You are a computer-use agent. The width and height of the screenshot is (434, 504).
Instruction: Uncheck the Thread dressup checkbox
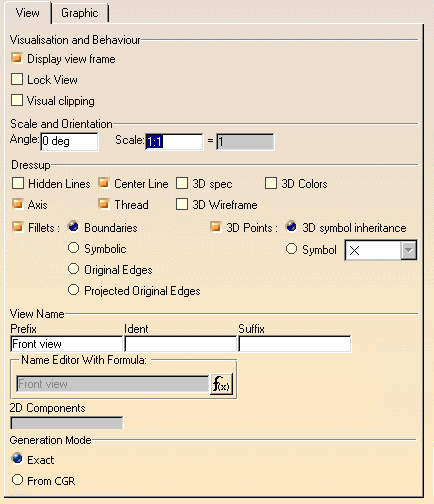click(104, 204)
